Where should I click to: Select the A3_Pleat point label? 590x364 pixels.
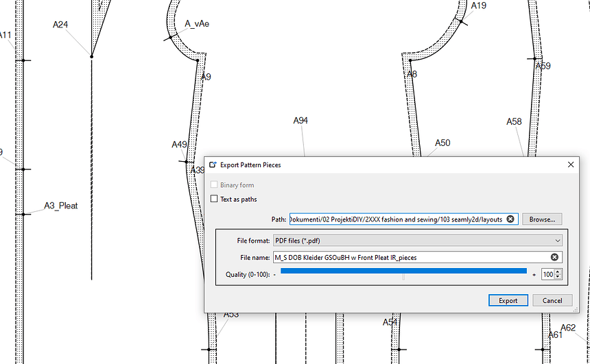[x=61, y=206]
